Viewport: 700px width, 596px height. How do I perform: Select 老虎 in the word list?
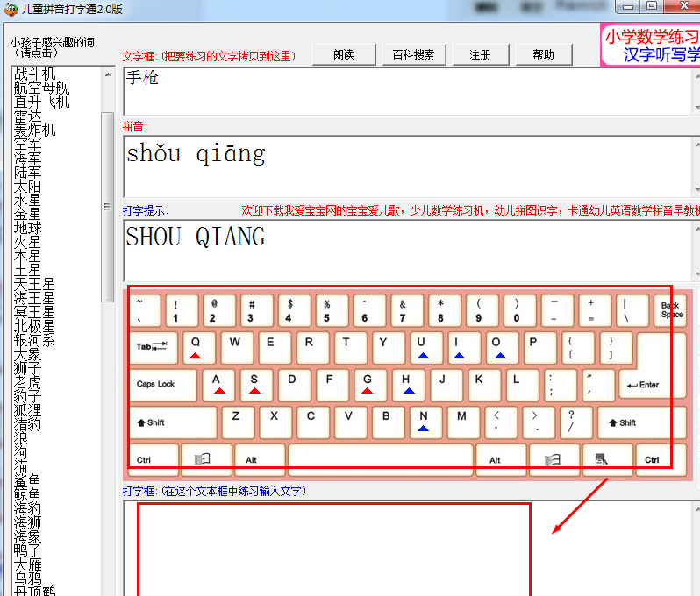click(27, 383)
